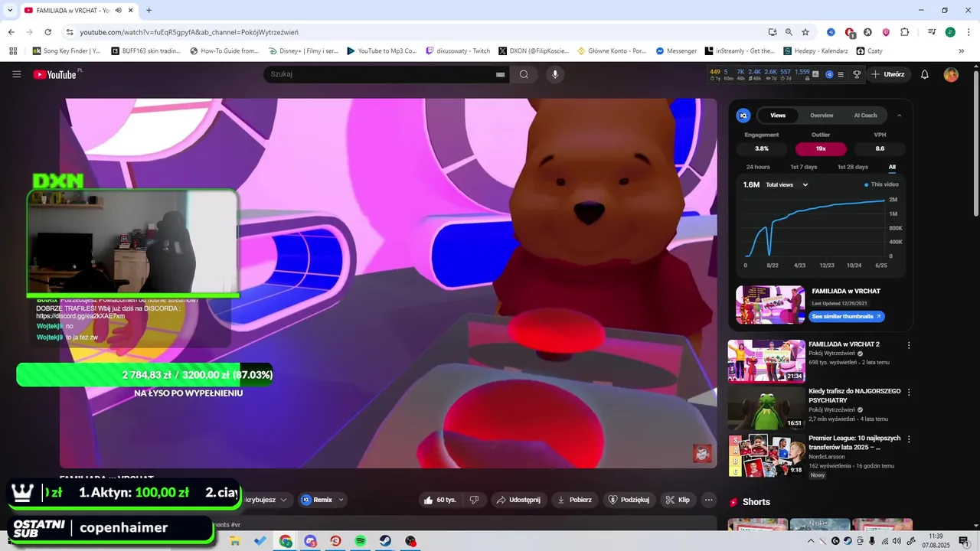Create a clip with Klip
980x551 pixels.
click(x=678, y=500)
